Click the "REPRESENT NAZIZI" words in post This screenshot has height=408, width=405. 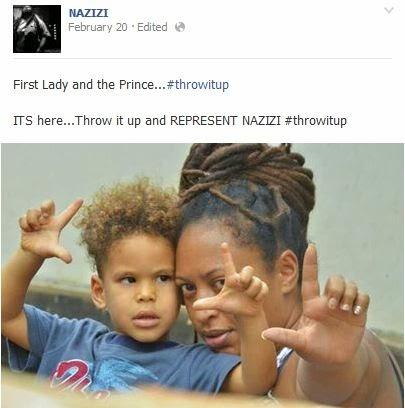[x=225, y=120]
